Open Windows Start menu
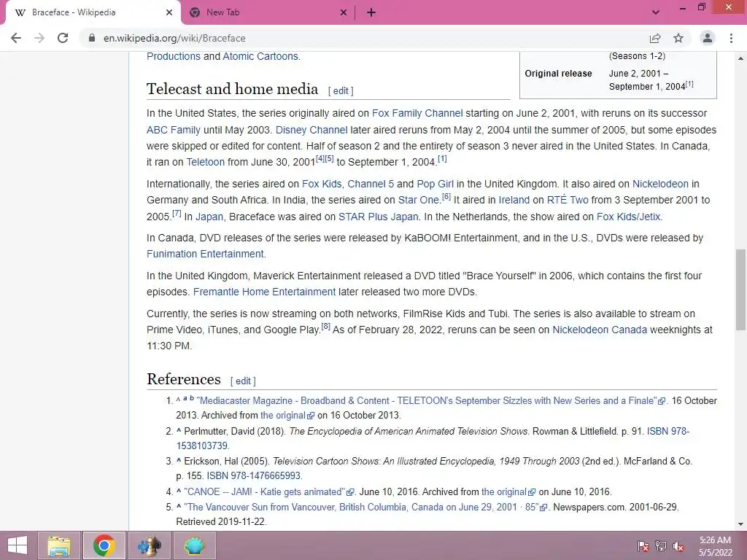The width and height of the screenshot is (747, 560). [x=18, y=545]
